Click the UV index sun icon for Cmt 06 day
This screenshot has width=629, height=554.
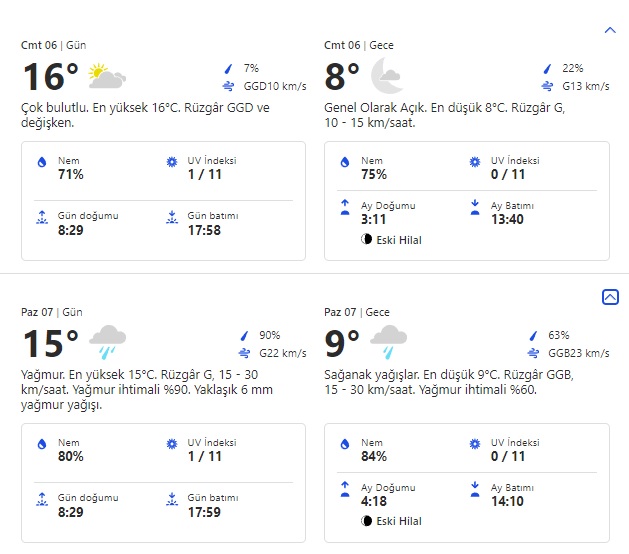click(171, 162)
